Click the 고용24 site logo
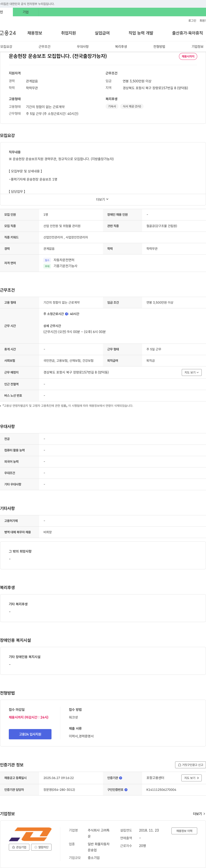 point(8,33)
